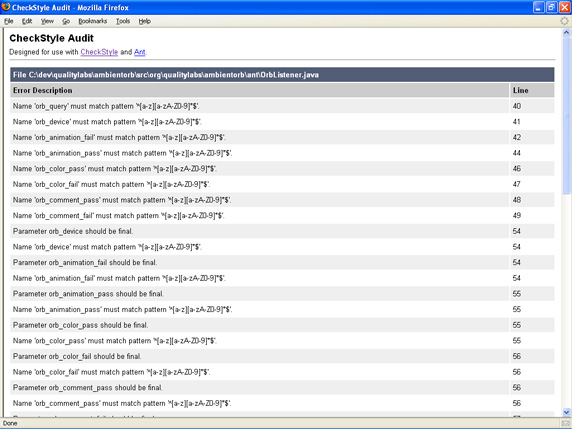Open the Bookmarks menu
Image resolution: width=572 pixels, height=429 pixels.
[93, 21]
